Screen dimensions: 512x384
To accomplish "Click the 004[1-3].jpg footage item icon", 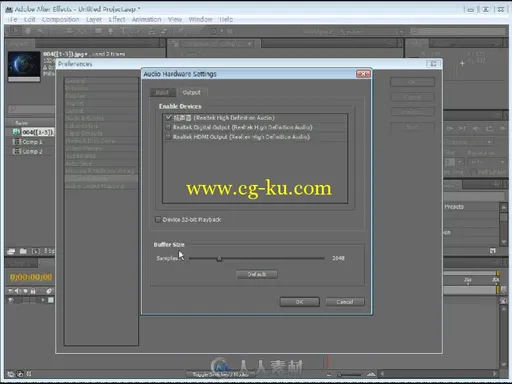I will (16, 132).
